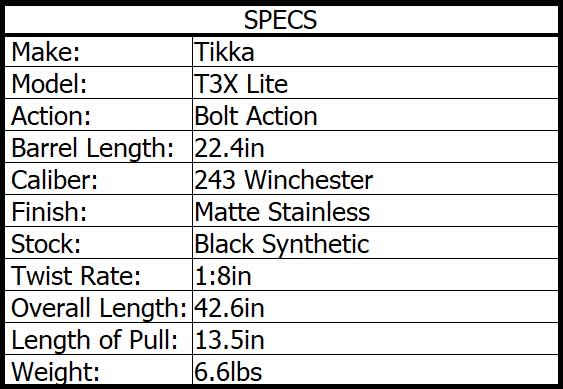
Task: Click the SPECS table header
Action: pos(281,20)
